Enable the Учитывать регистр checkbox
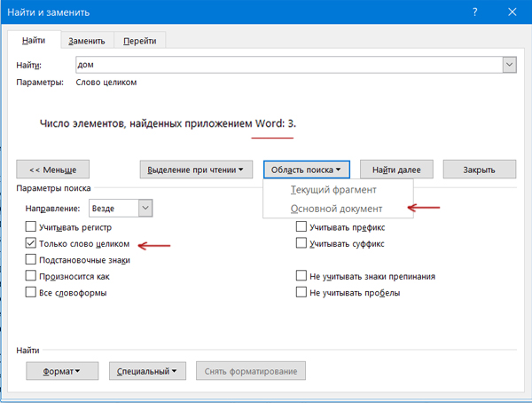The image size is (532, 403). [x=31, y=227]
